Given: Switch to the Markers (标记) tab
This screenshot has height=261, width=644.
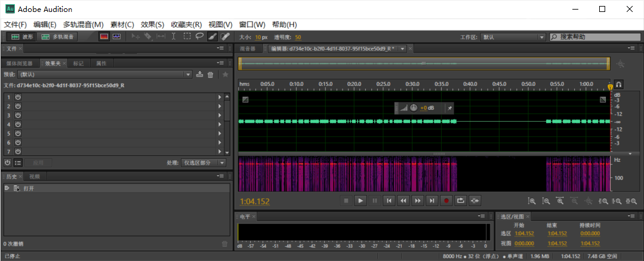Looking at the screenshot, I should point(78,63).
